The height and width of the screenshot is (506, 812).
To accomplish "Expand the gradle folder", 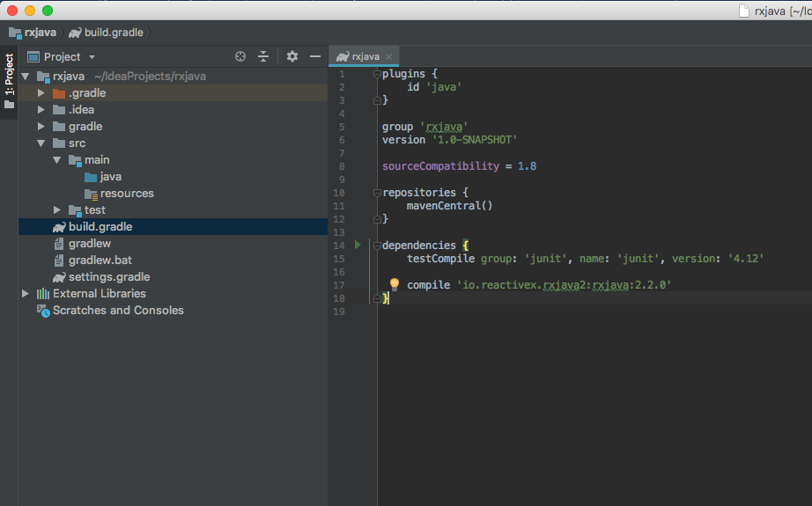I will click(41, 126).
